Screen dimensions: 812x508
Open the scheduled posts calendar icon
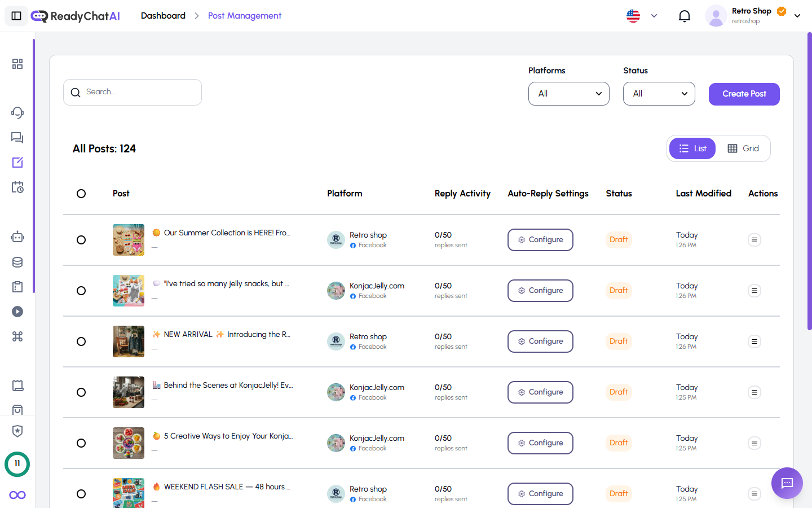pos(17,187)
